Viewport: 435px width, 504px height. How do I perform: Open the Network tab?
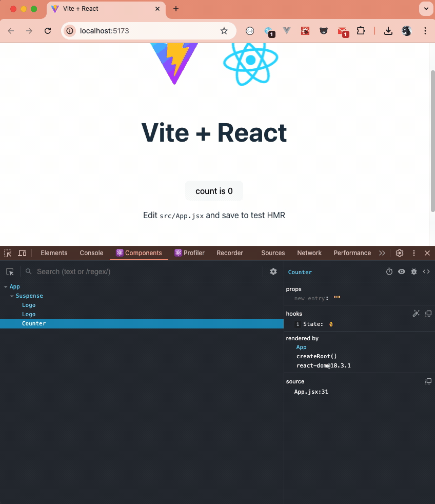309,253
